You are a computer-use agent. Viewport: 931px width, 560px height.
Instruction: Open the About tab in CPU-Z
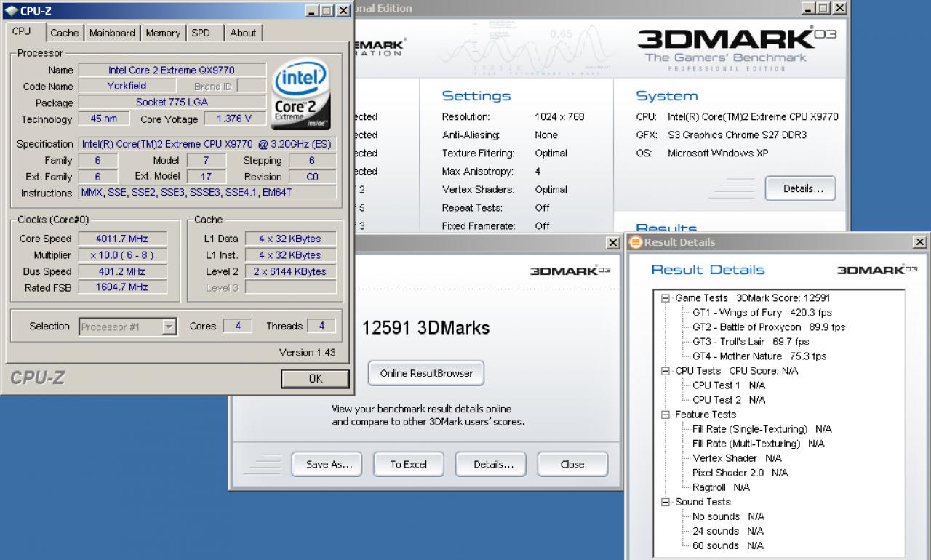[243, 33]
